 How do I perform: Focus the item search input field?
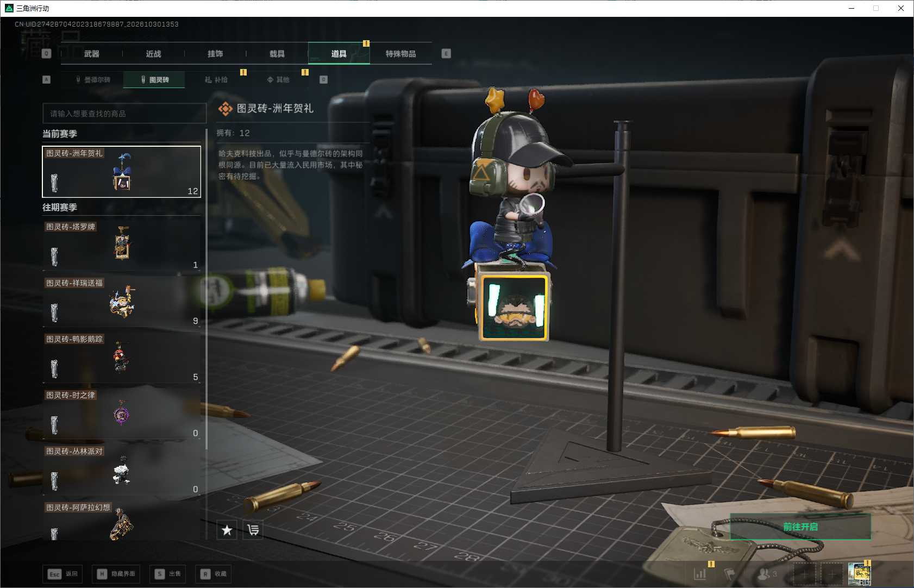point(124,114)
